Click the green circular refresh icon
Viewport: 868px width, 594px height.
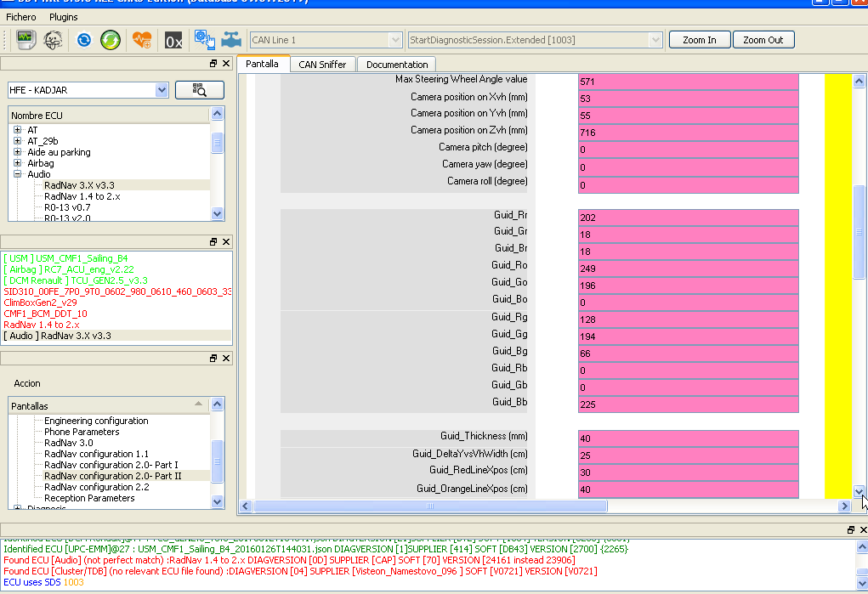pos(111,40)
